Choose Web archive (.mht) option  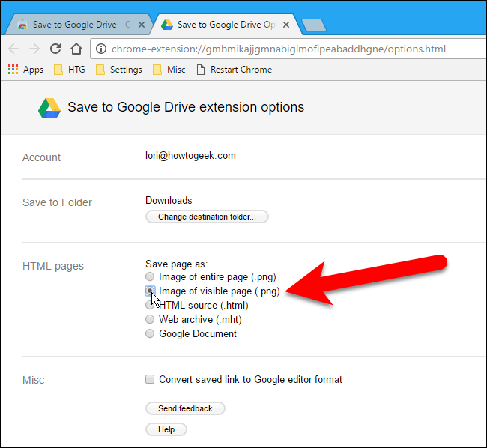(151, 320)
